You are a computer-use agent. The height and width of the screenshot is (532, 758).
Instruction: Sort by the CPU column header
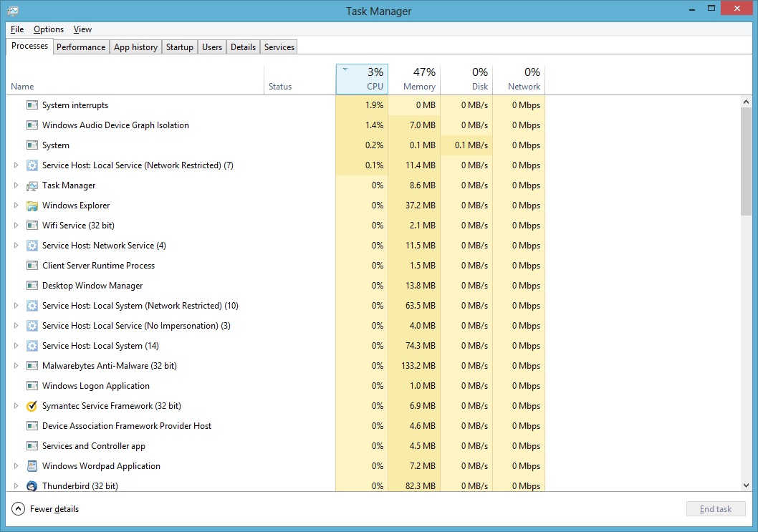click(x=362, y=79)
